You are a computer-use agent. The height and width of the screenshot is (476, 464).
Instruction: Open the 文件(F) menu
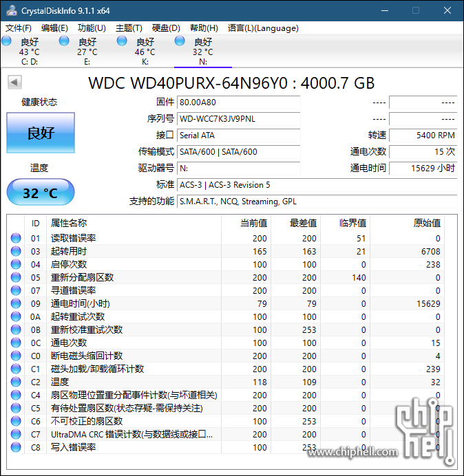[x=19, y=28]
